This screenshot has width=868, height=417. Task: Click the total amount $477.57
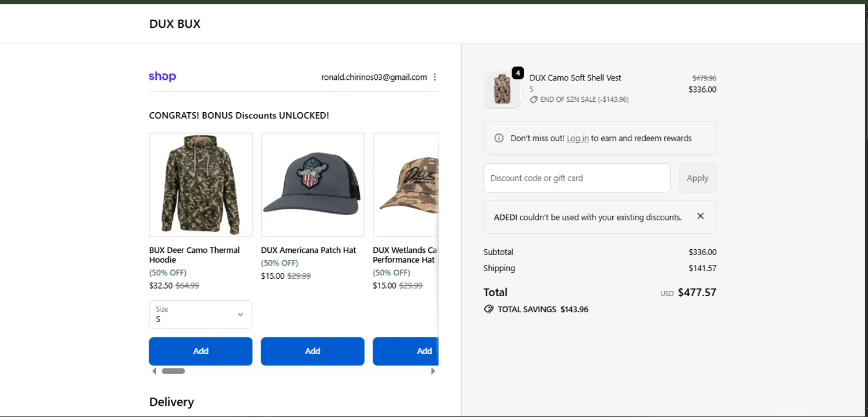(697, 293)
